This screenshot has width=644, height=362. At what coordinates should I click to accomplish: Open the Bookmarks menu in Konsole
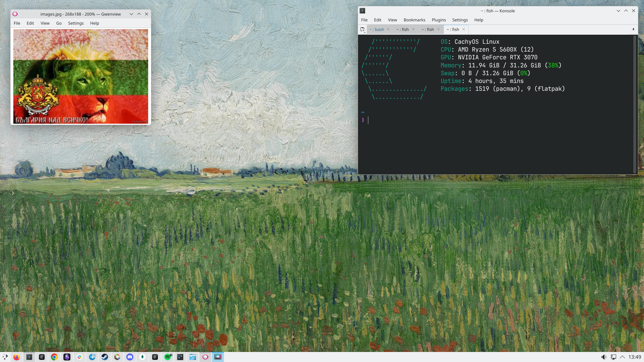click(414, 20)
